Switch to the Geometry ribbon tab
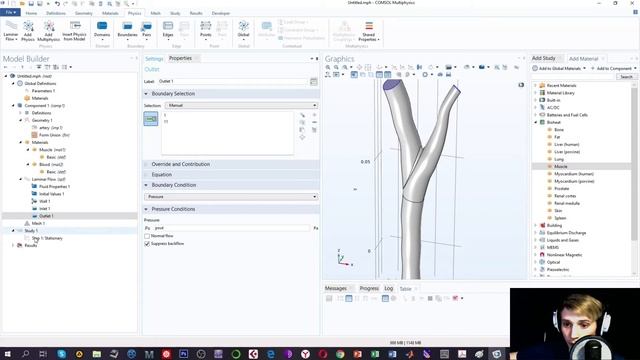The image size is (640, 360). coord(84,13)
